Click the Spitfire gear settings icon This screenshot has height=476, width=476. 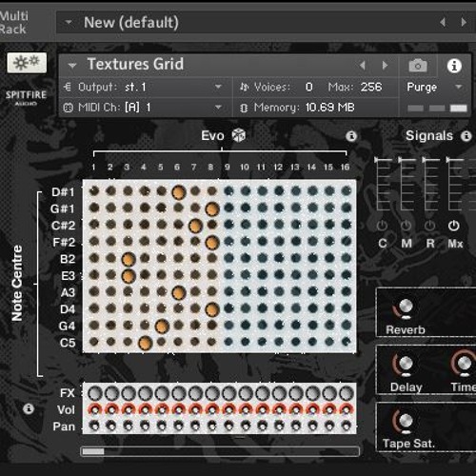(27, 63)
